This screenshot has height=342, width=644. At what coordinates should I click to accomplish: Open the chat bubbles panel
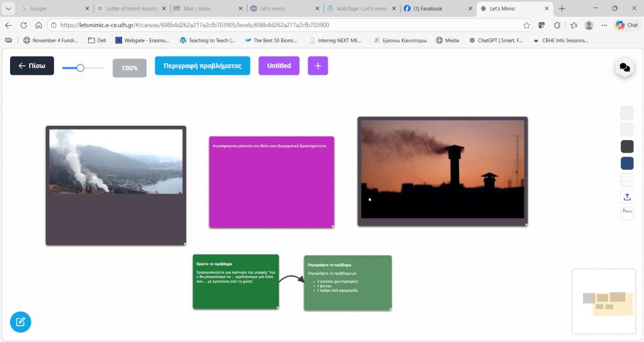pyautogui.click(x=624, y=67)
